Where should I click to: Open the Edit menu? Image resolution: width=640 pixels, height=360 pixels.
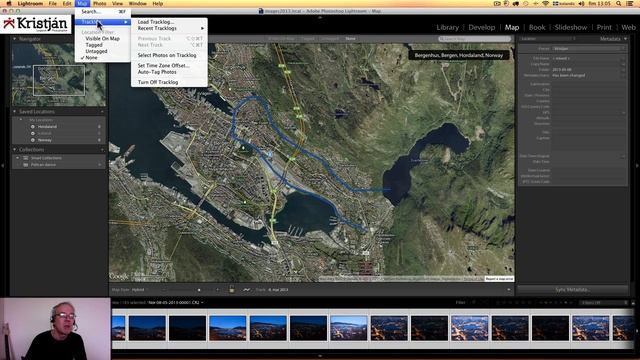(67, 3)
